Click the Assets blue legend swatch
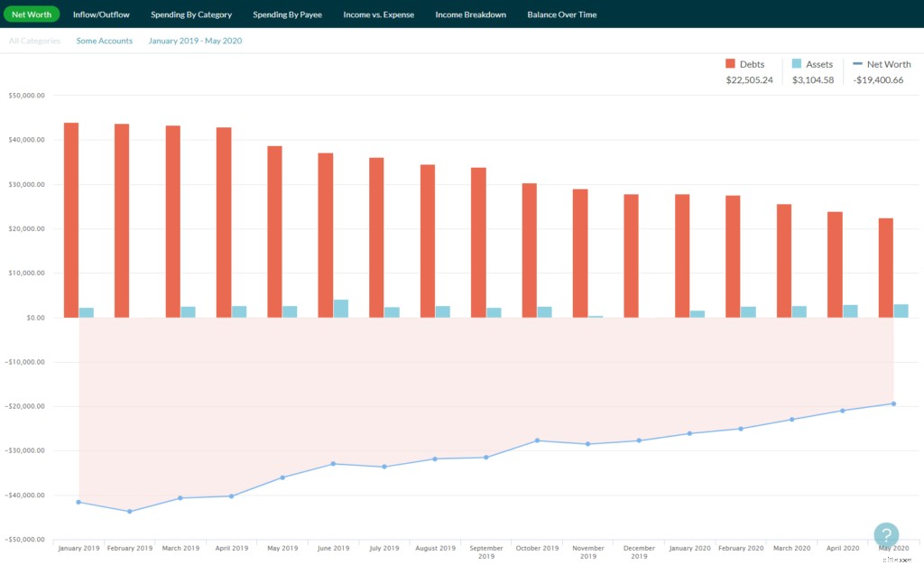Screen dimensions: 924x565 [x=797, y=64]
